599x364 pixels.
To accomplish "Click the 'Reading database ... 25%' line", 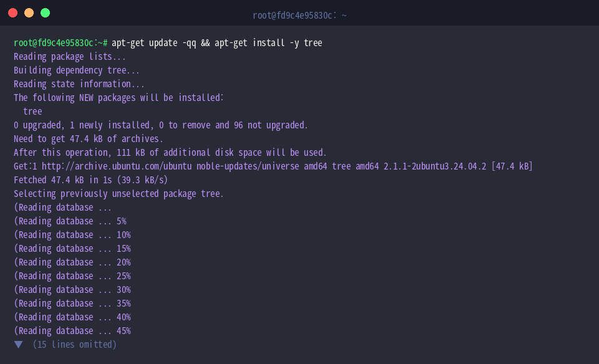I will coord(72,276).
